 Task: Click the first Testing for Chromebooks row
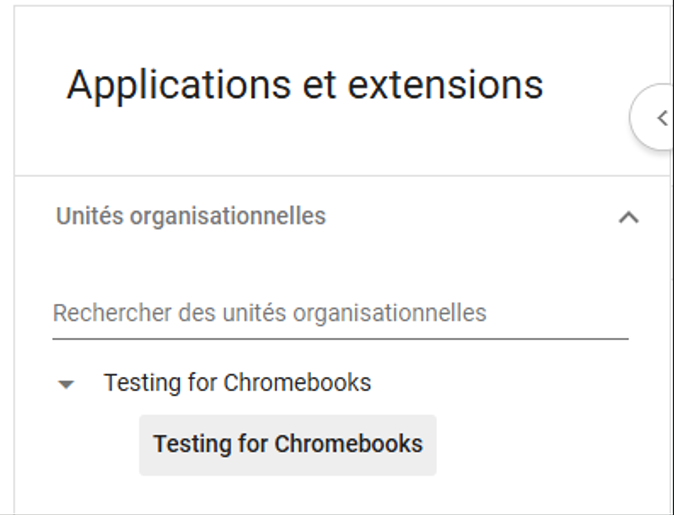pos(237,383)
